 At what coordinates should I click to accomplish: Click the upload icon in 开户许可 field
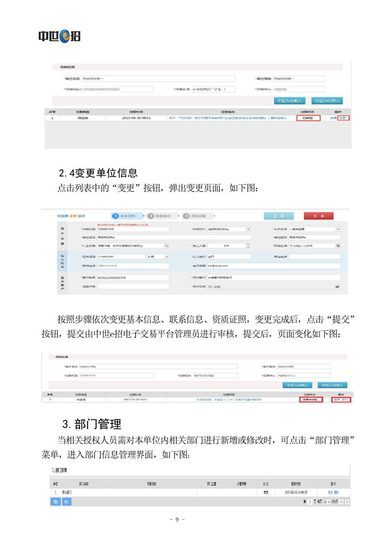coord(337,286)
